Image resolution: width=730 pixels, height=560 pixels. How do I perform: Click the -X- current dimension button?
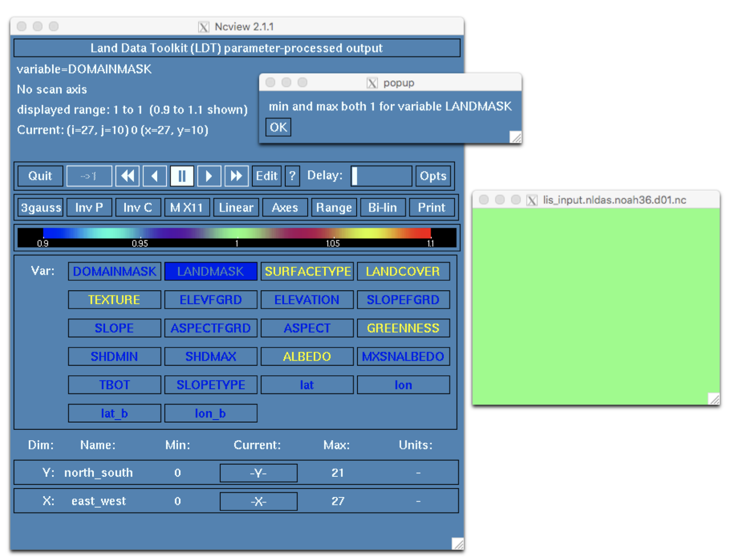click(258, 501)
